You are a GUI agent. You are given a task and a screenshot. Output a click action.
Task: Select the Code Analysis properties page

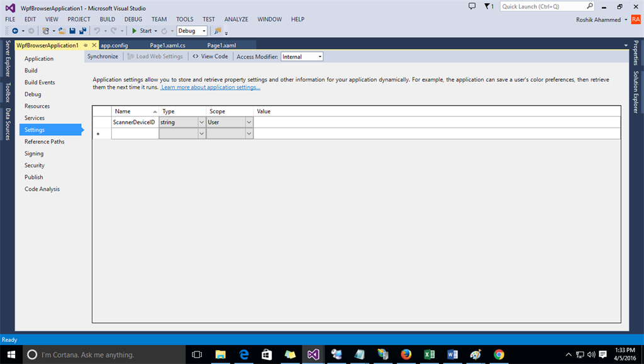(42, 189)
